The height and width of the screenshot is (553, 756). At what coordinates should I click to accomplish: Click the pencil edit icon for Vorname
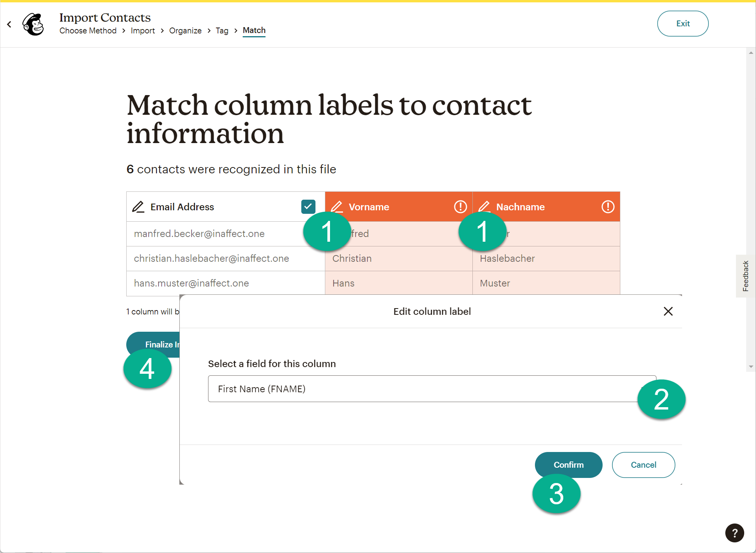pos(337,206)
